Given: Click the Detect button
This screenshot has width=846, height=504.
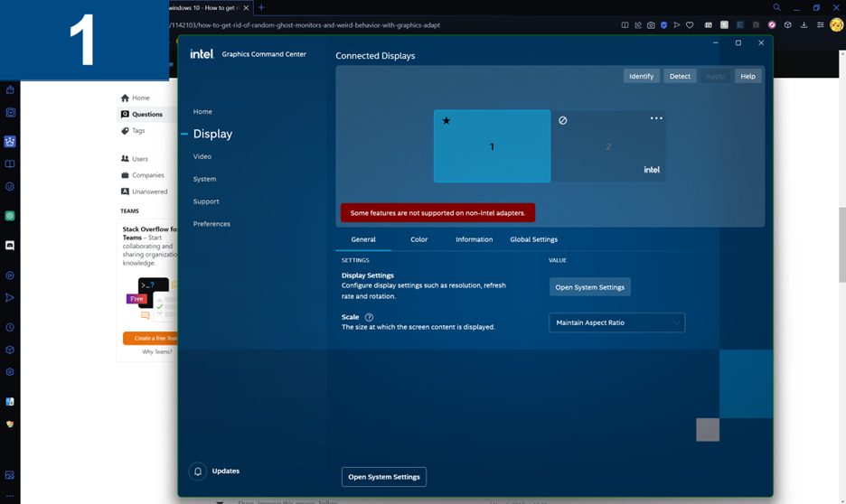Looking at the screenshot, I should [680, 77].
